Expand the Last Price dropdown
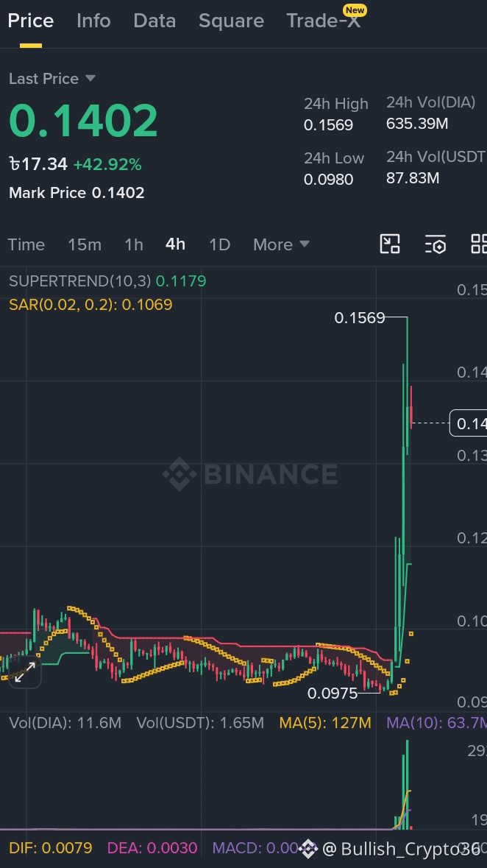Viewport: 487px width, 868px height. coord(52,79)
